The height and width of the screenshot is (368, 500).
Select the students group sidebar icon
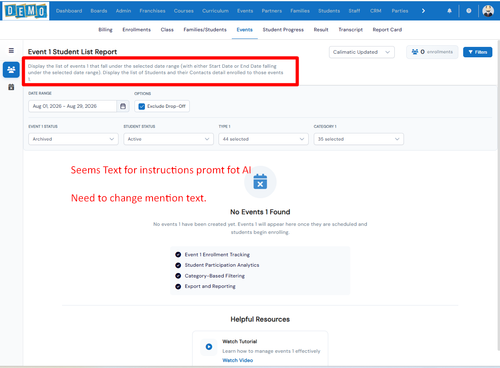click(x=11, y=70)
